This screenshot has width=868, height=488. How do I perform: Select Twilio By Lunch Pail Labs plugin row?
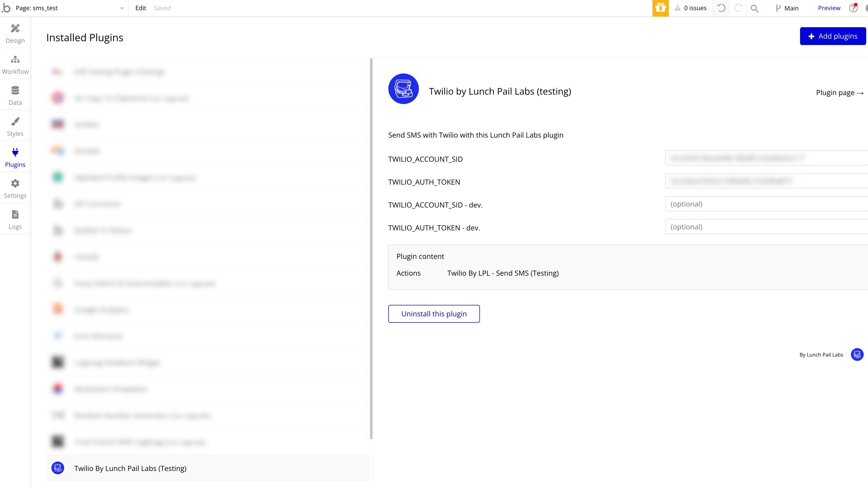[x=130, y=468]
